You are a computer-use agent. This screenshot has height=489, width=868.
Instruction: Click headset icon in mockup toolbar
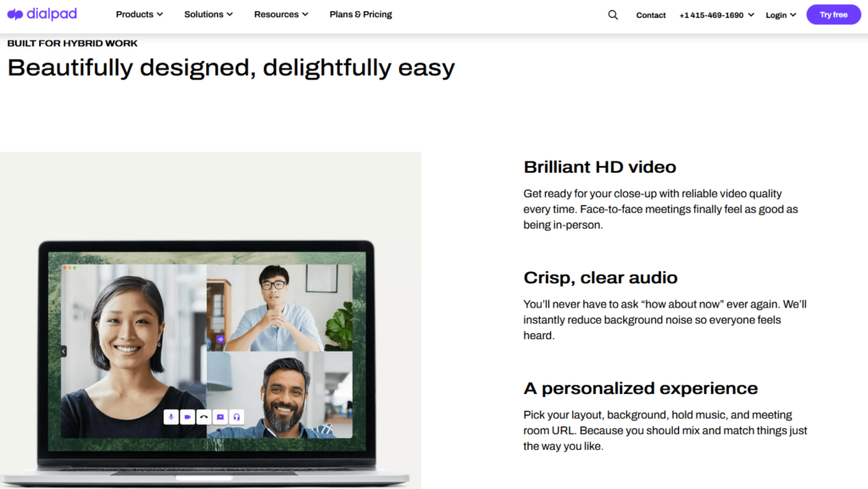(237, 417)
